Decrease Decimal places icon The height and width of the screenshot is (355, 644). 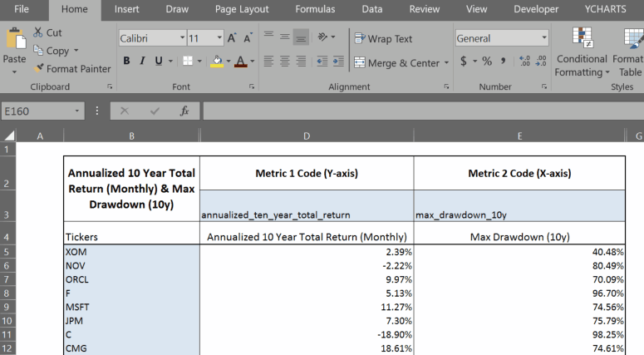coord(541,62)
